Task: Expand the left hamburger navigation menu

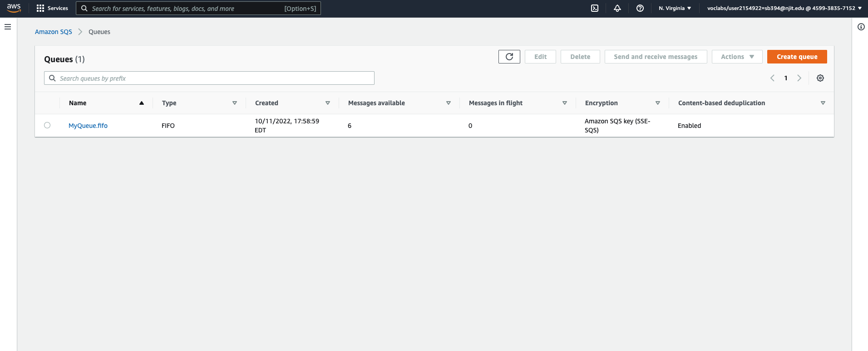Action: point(8,27)
